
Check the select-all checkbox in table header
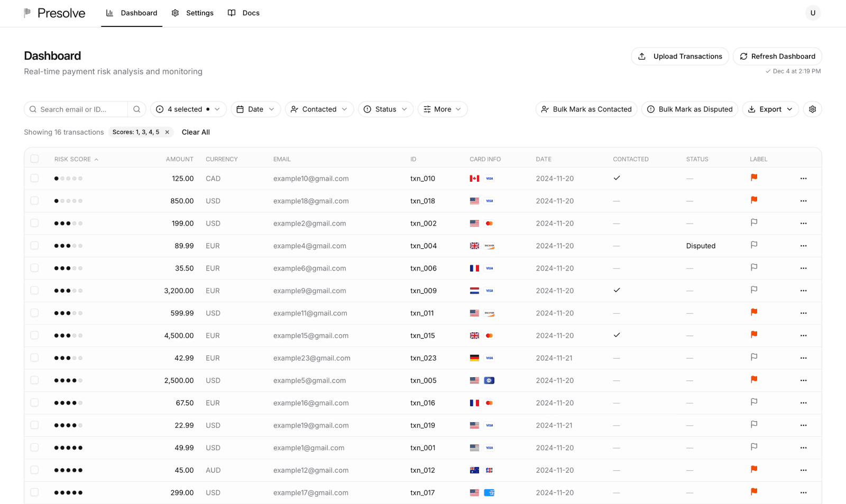[x=34, y=158]
